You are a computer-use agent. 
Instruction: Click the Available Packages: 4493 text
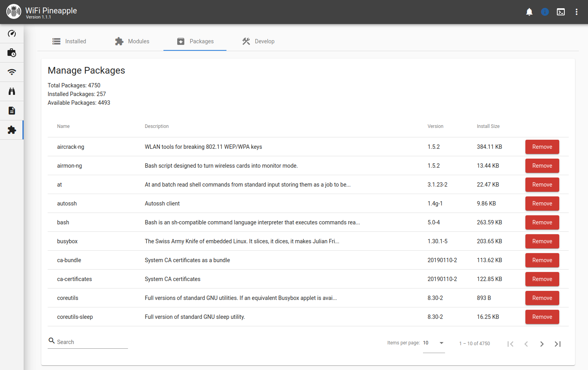[x=79, y=103]
